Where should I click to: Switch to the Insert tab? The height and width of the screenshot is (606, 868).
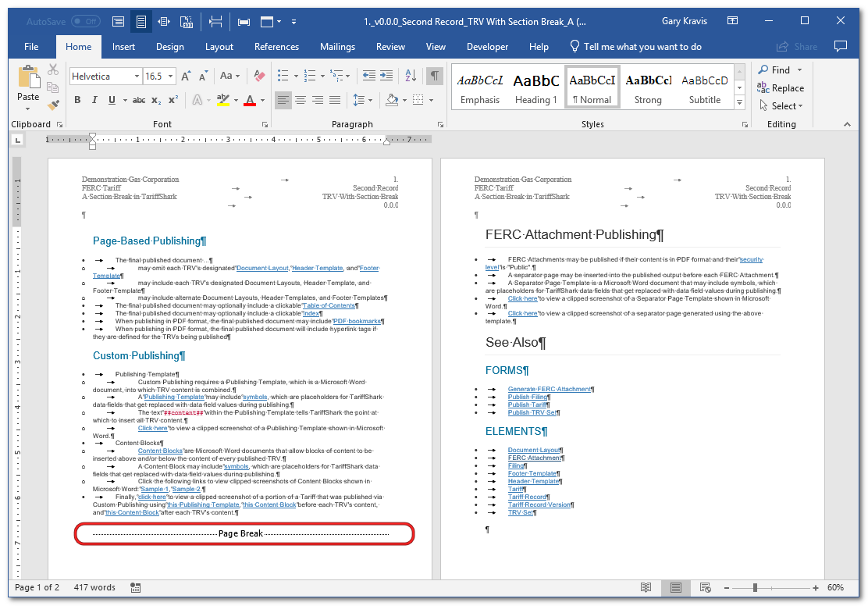coord(123,47)
